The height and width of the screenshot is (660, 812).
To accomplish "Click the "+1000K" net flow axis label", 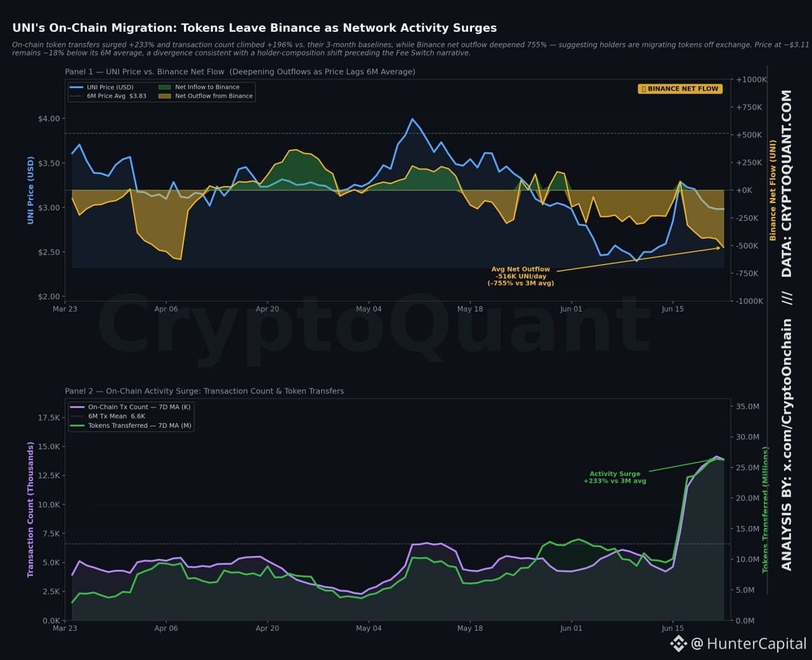I will point(751,79).
